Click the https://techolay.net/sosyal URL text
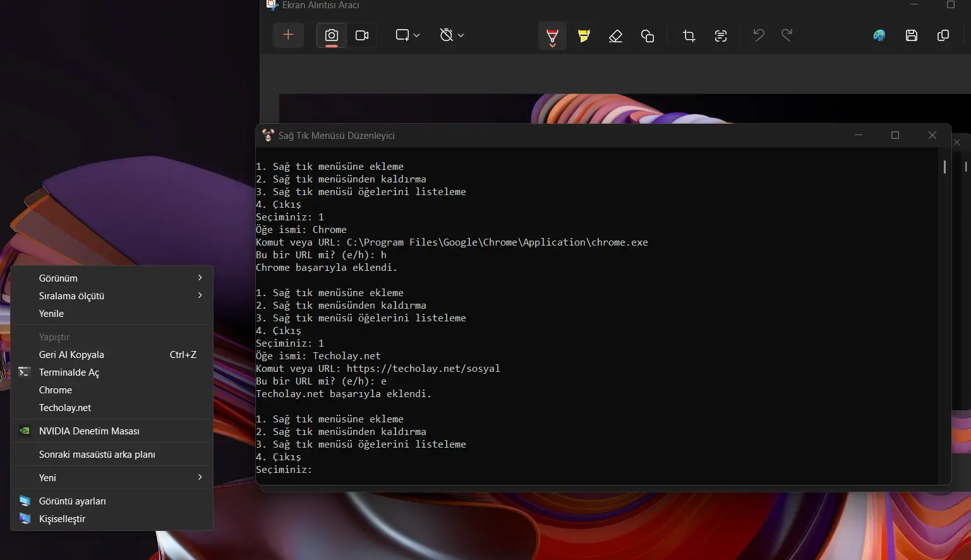The height and width of the screenshot is (560, 971). pyautogui.click(x=423, y=369)
